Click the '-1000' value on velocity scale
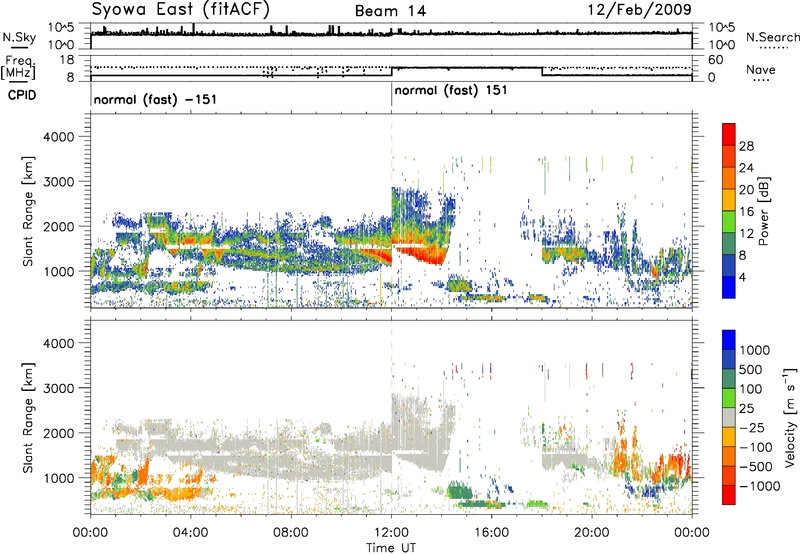Viewport: 800px width, 554px height. (x=759, y=486)
